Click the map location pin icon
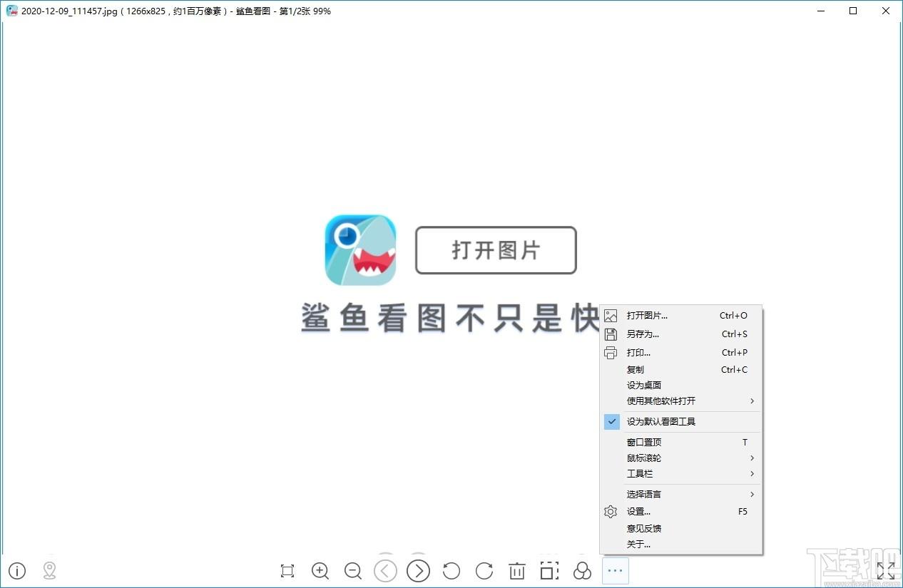 [49, 571]
